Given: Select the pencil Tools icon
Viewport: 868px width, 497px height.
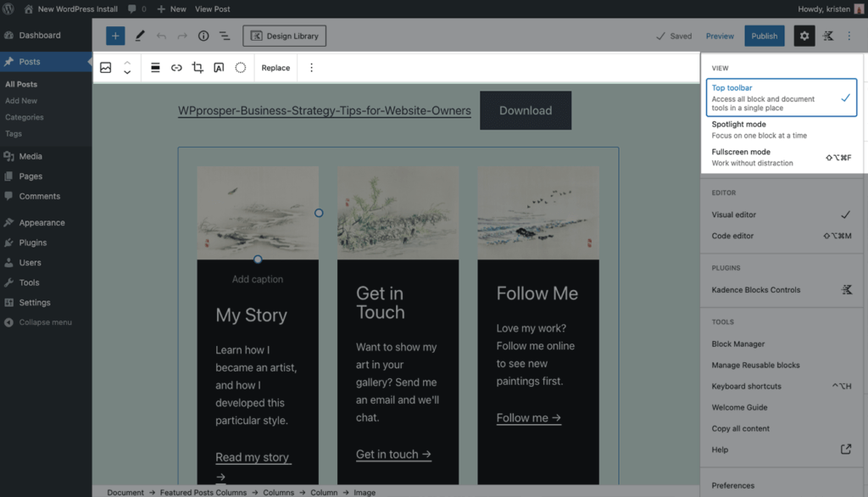Looking at the screenshot, I should point(140,36).
